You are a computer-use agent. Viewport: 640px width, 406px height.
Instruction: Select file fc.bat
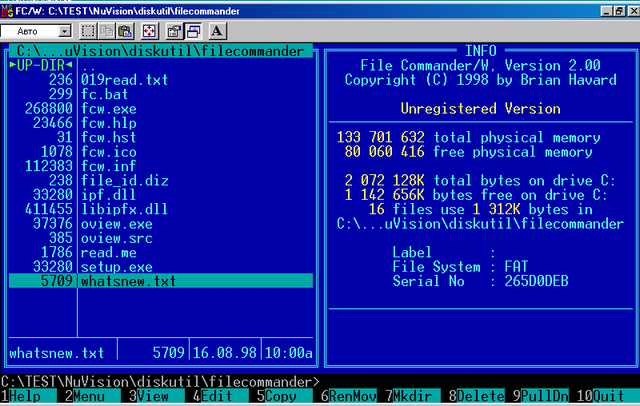(104, 94)
